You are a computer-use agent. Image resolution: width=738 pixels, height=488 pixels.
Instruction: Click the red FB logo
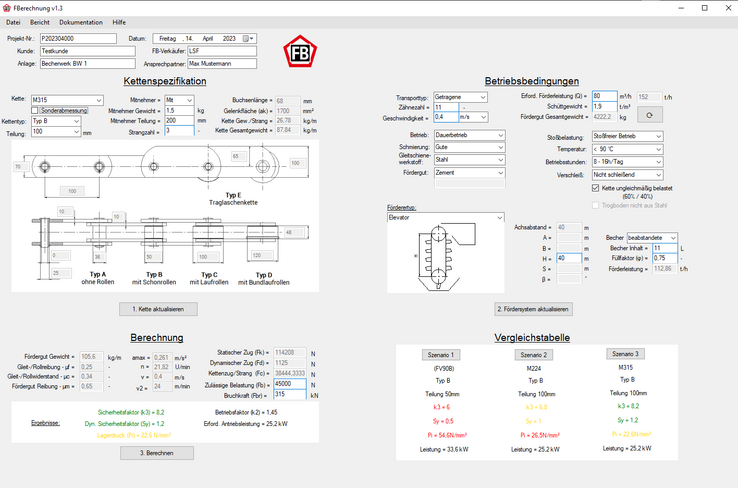pyautogui.click(x=300, y=51)
